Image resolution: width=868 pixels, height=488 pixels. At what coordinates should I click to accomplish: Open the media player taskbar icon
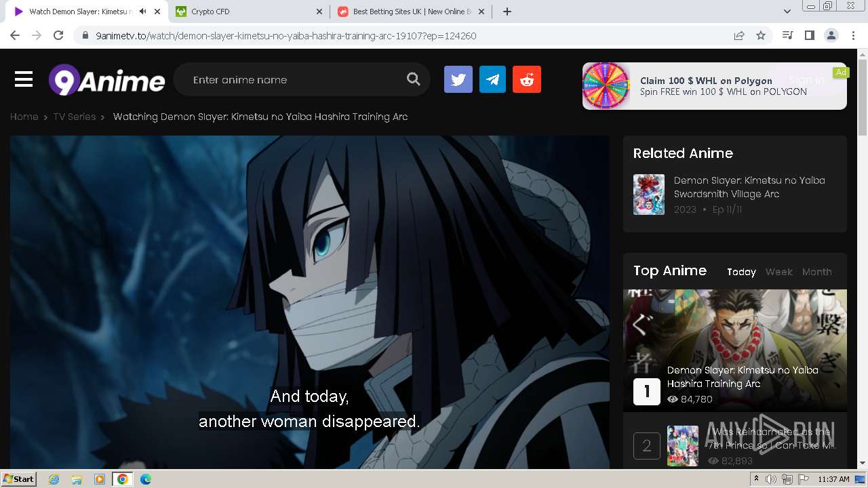pyautogui.click(x=100, y=479)
